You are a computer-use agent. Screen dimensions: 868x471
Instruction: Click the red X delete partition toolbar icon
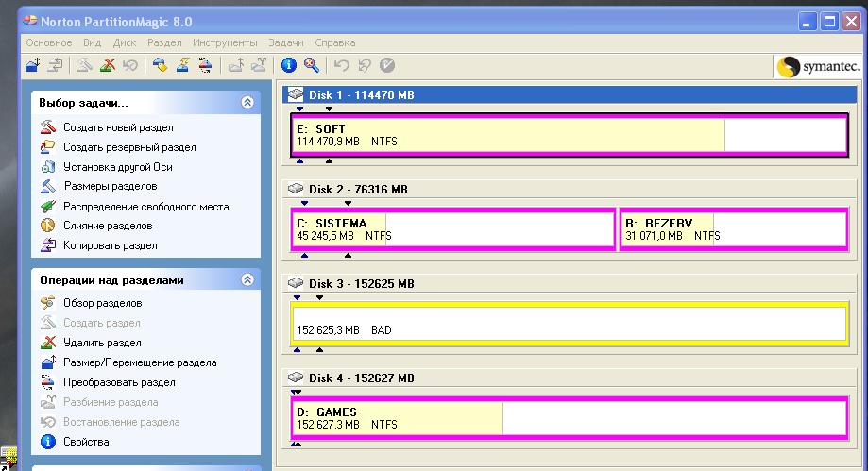108,65
